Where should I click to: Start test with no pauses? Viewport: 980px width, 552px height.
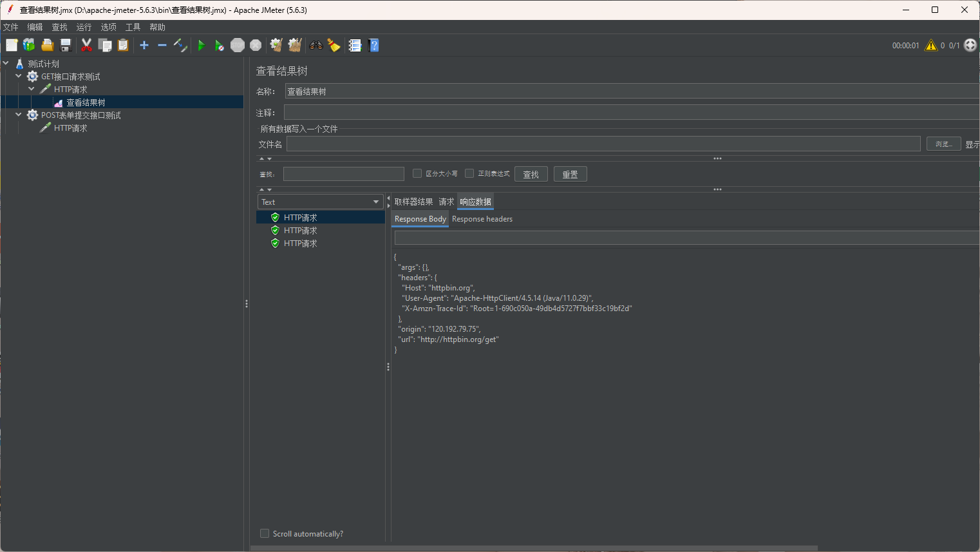click(220, 45)
